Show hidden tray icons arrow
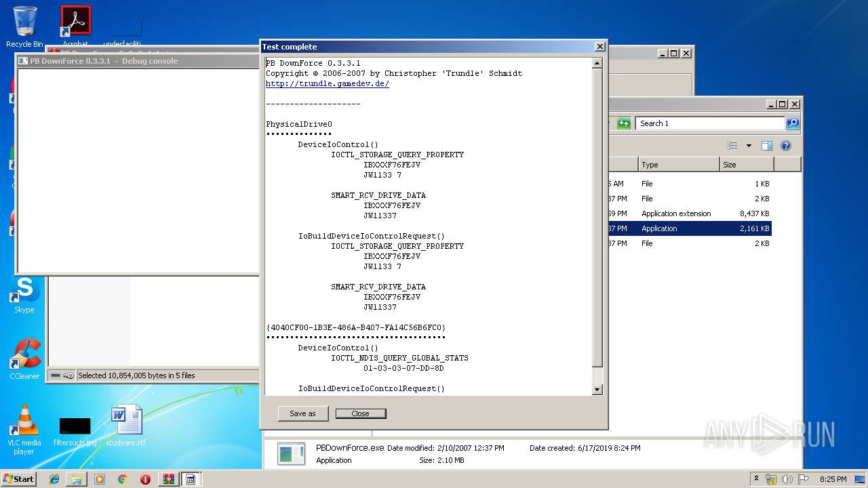Viewport: 868px width, 488px height. [x=756, y=479]
